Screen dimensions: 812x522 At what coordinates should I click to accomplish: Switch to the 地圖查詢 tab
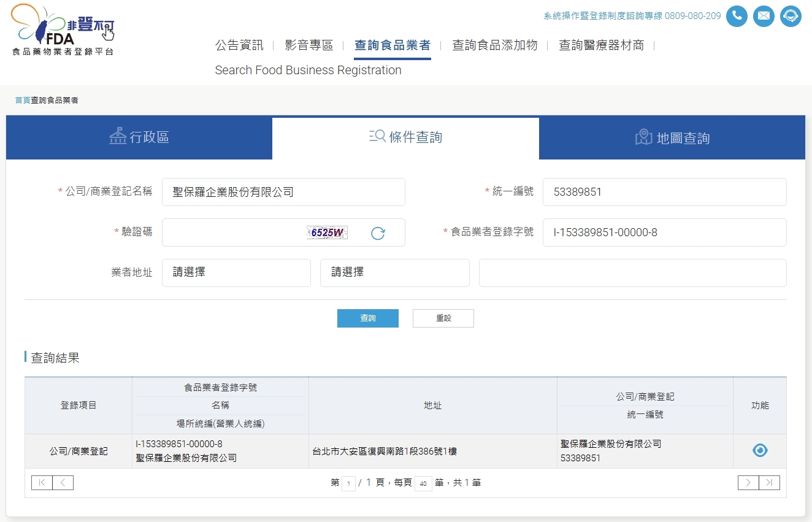[x=672, y=137]
